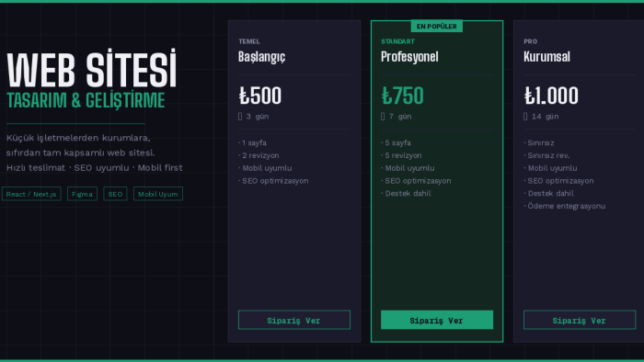Click 'SEO optimizasyon' in the Başlangıç card

coord(275,181)
